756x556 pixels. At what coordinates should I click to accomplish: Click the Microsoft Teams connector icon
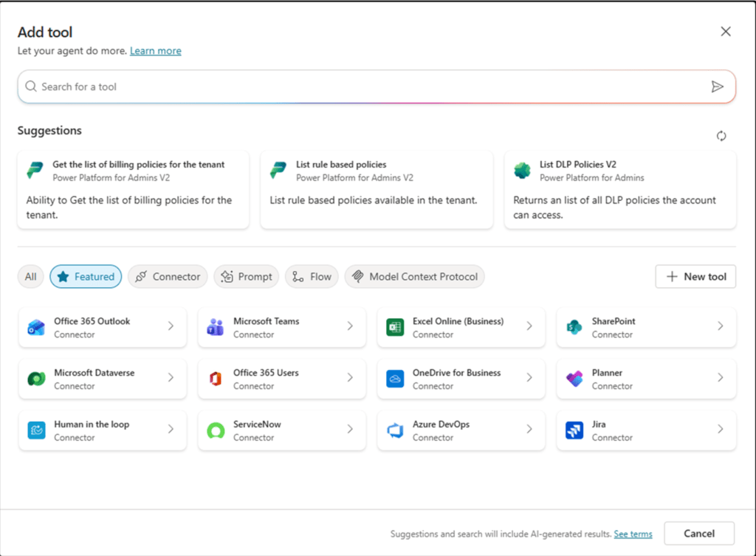point(216,327)
